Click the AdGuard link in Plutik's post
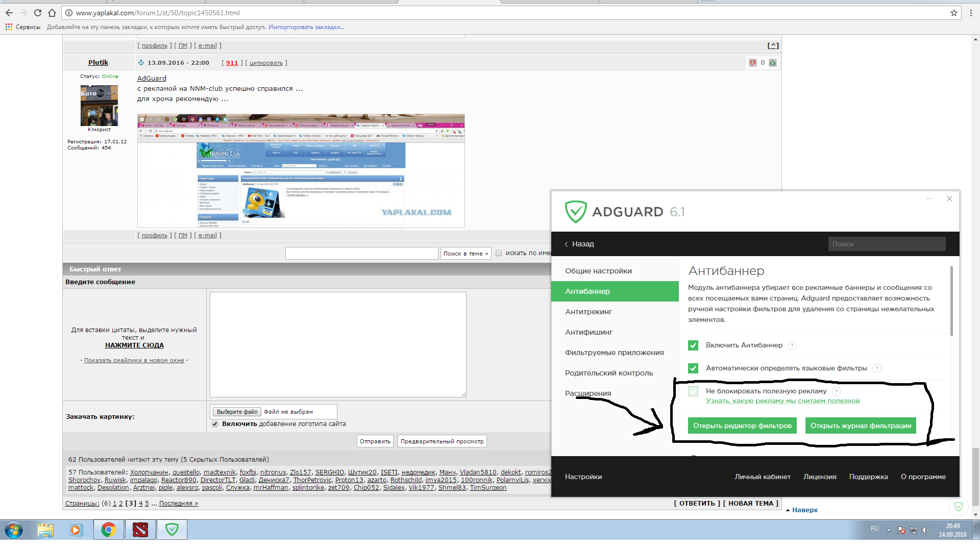Image resolution: width=980 pixels, height=551 pixels. (x=152, y=78)
